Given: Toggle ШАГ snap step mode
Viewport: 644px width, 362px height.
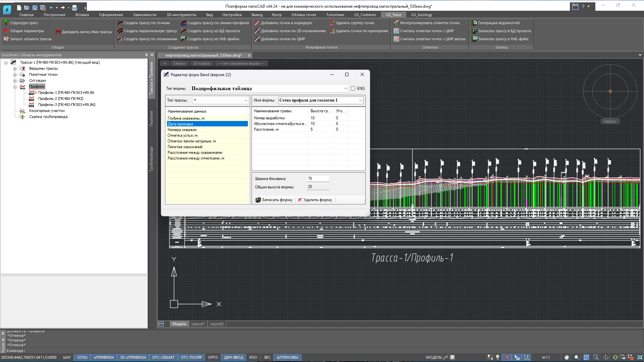Looking at the screenshot, I should (67, 357).
